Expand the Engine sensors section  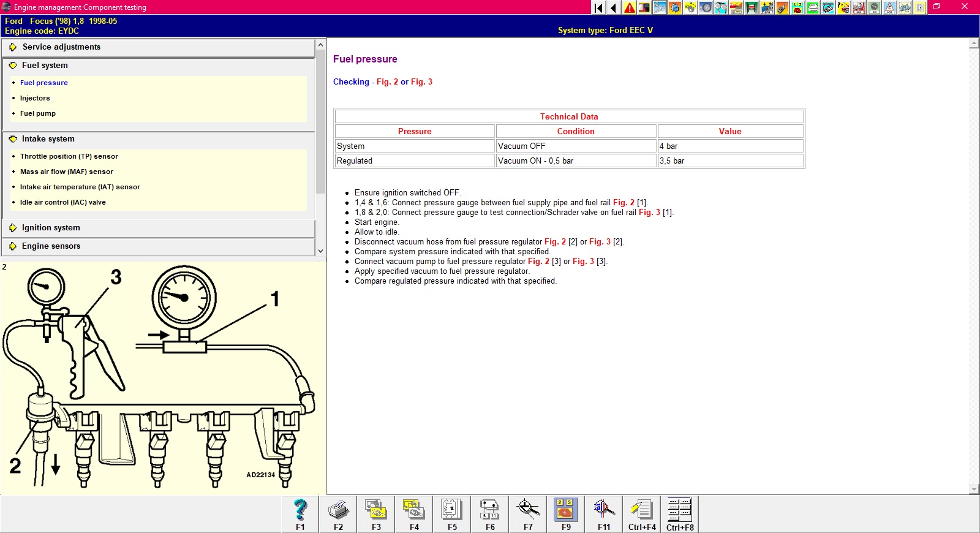pos(51,246)
